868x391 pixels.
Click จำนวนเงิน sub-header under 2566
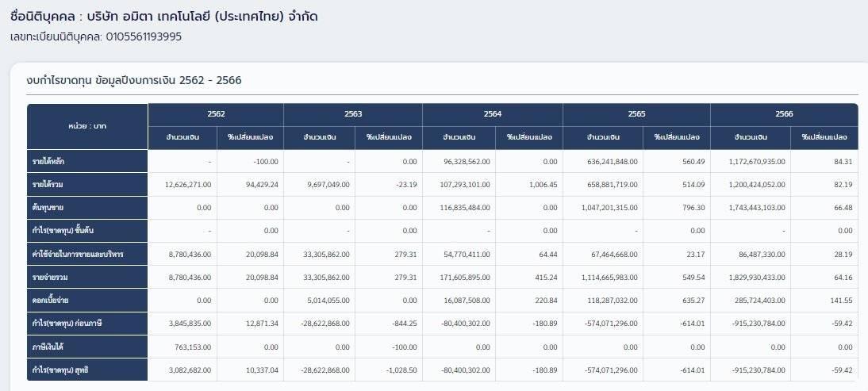click(751, 138)
